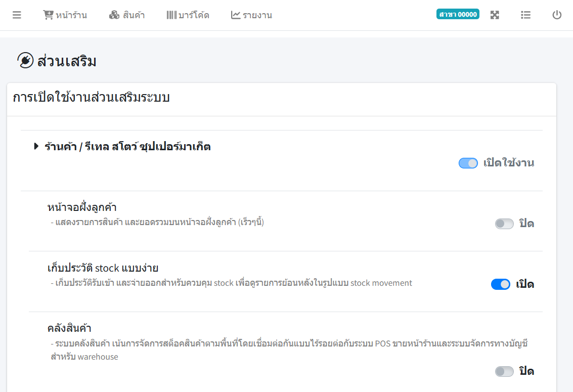Toggle fullscreen with the expand icon
Screen dimensions: 573x392
495,15
